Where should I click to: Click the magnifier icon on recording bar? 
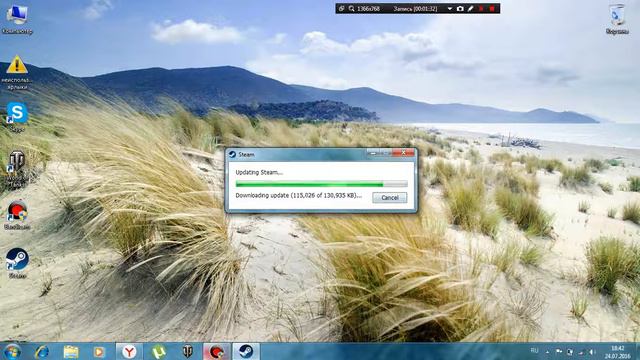click(351, 9)
